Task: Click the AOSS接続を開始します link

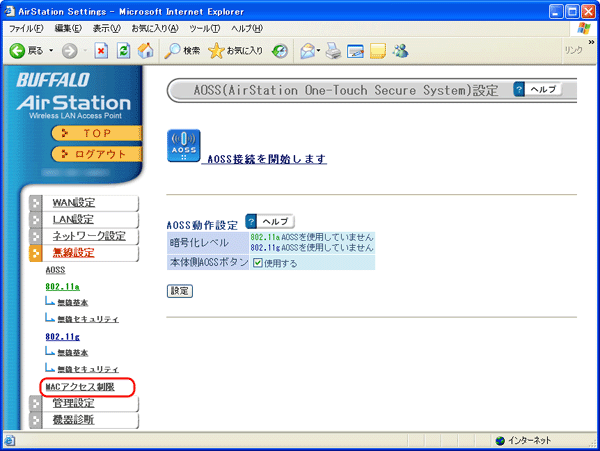Action: (x=267, y=159)
